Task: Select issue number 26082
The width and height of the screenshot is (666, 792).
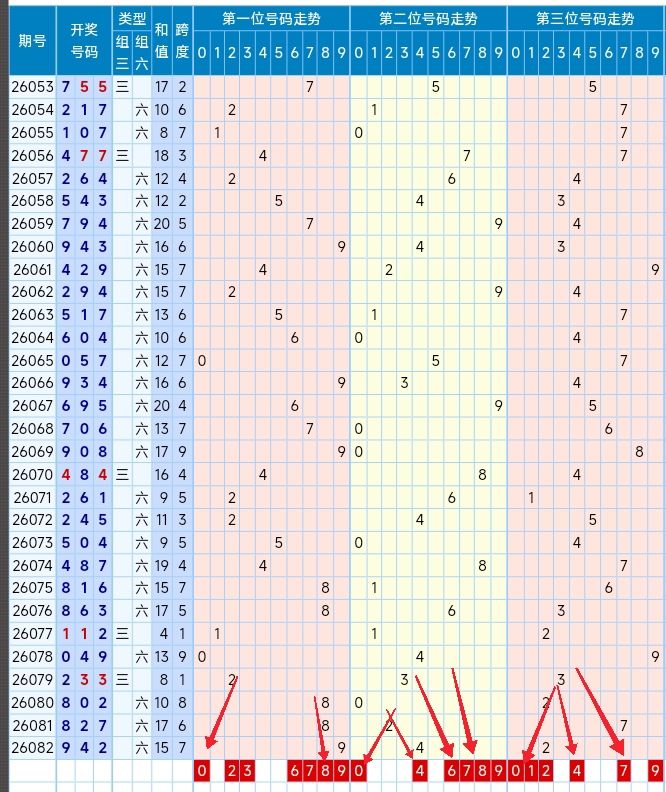Action: coord(32,748)
